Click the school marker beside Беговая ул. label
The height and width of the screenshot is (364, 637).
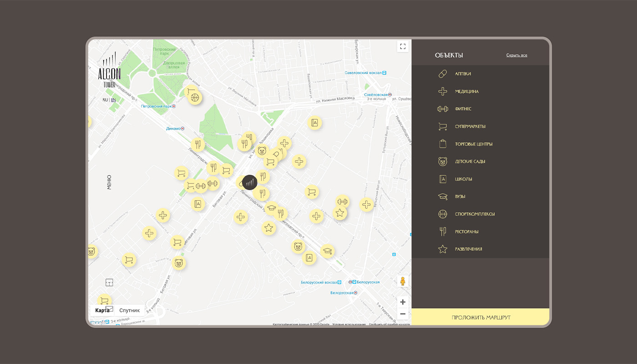click(198, 204)
